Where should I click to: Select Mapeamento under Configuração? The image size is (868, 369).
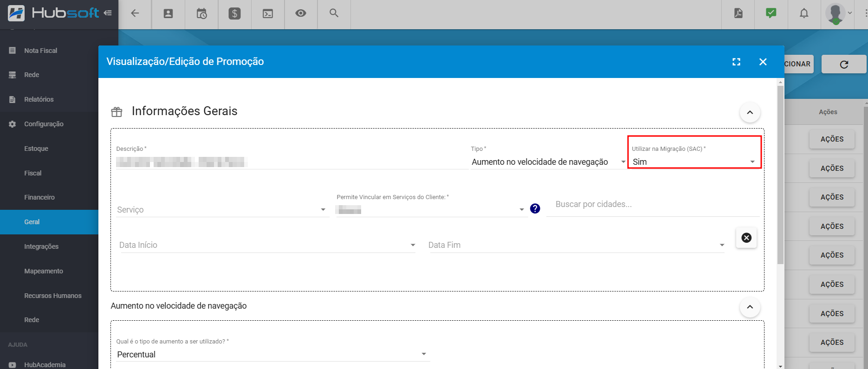[x=44, y=271]
